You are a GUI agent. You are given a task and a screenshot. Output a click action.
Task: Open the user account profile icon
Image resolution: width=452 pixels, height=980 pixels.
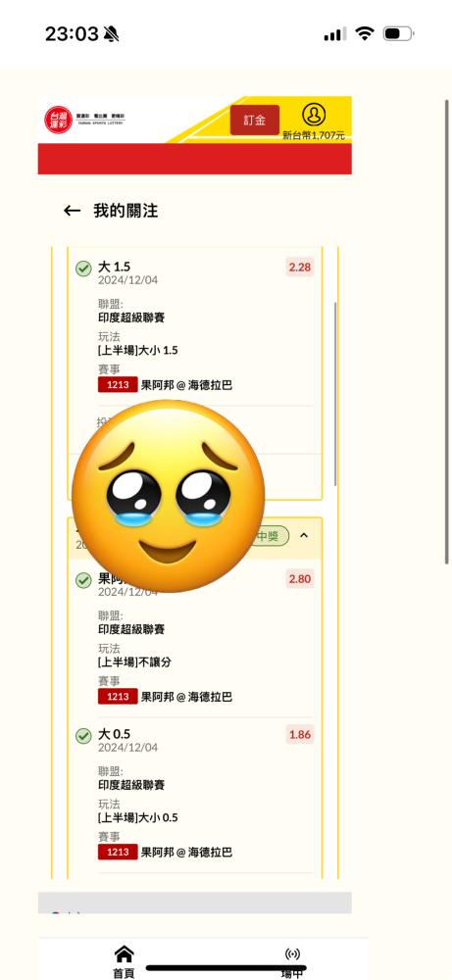point(314,115)
